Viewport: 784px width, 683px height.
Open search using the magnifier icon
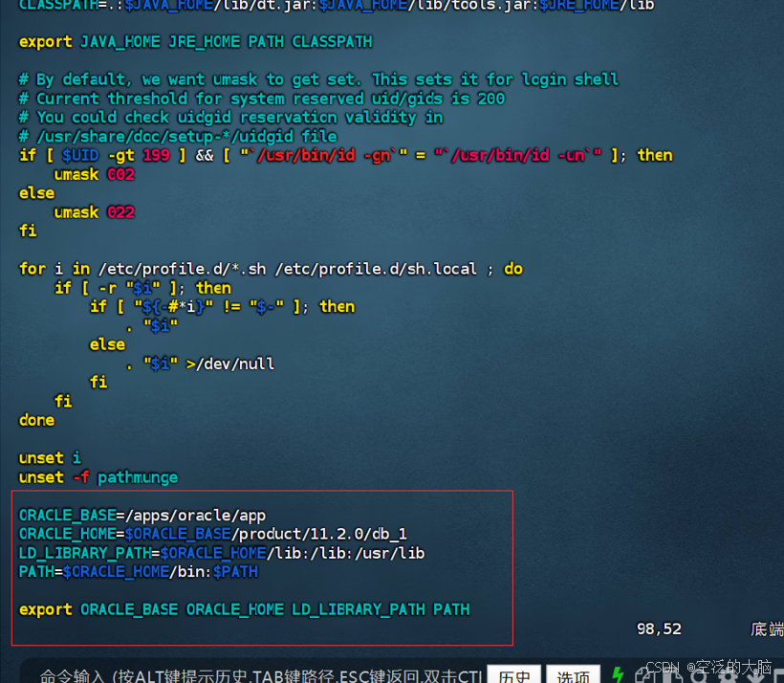(701, 677)
